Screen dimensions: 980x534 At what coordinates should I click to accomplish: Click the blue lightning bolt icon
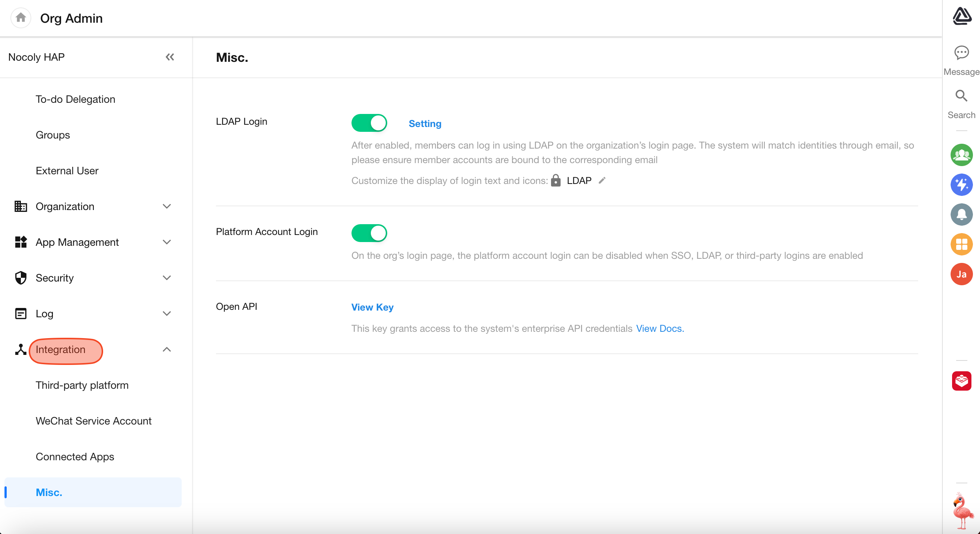961,185
